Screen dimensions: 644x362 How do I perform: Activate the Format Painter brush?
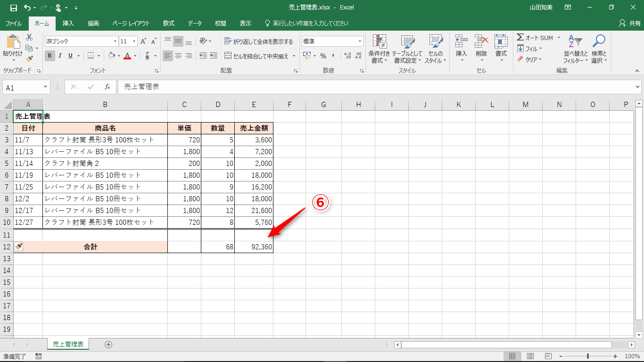pyautogui.click(x=29, y=59)
